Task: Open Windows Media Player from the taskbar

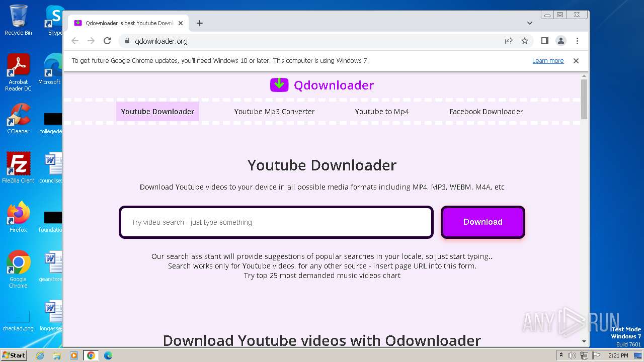Action: [74, 355]
